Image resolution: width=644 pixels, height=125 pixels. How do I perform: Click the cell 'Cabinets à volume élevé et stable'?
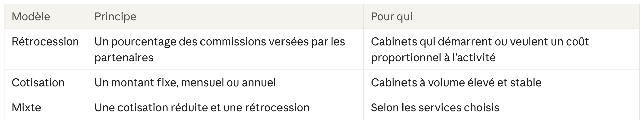point(501,82)
